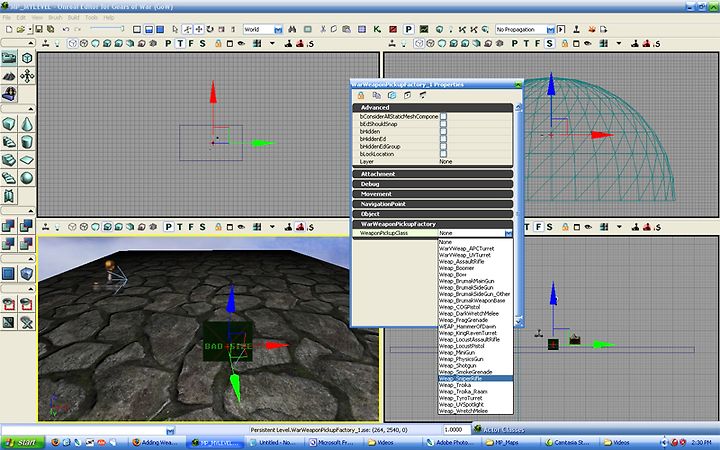The image size is (720, 450).
Task: Click the Play level arrow icon
Action: pos(561,29)
